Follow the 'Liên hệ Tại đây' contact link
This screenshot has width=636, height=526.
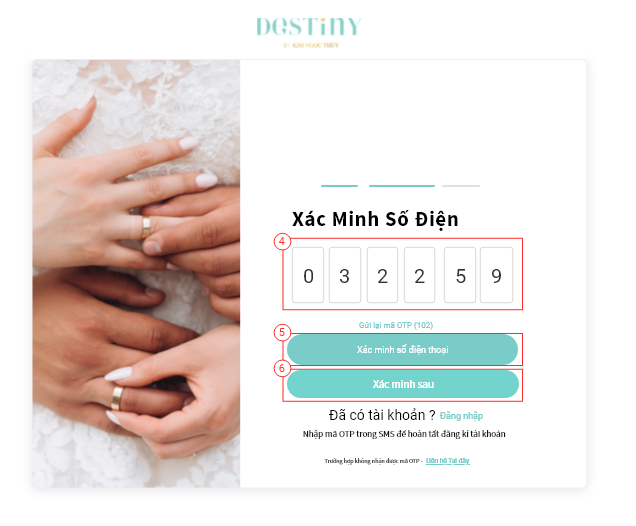(x=448, y=461)
